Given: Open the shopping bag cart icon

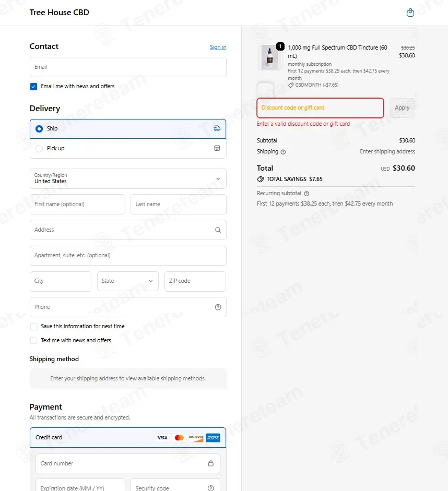Looking at the screenshot, I should (x=410, y=13).
